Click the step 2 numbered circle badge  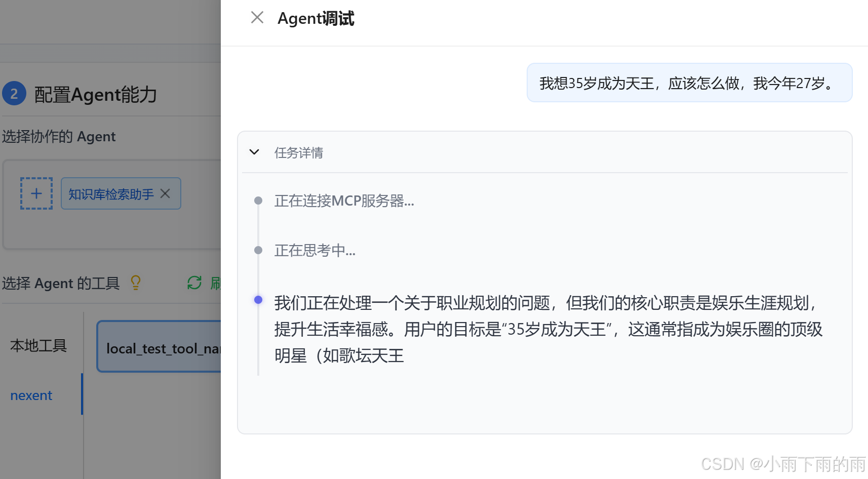(14, 93)
